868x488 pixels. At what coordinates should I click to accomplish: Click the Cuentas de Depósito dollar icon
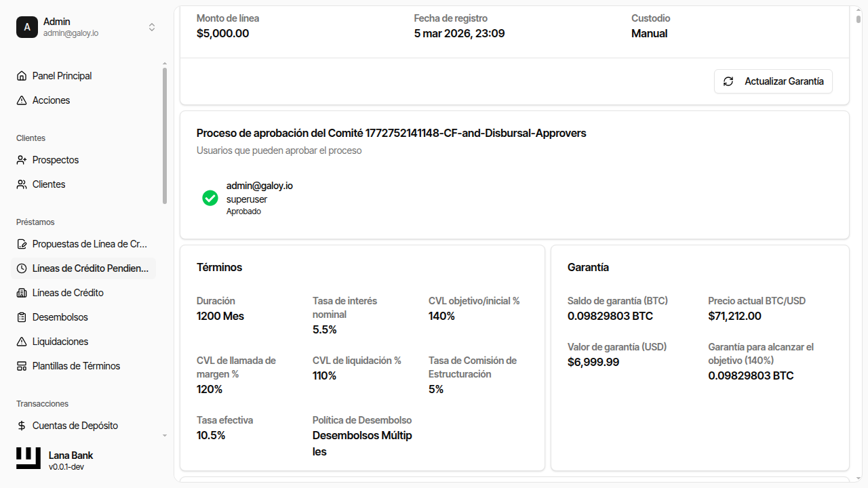22,426
